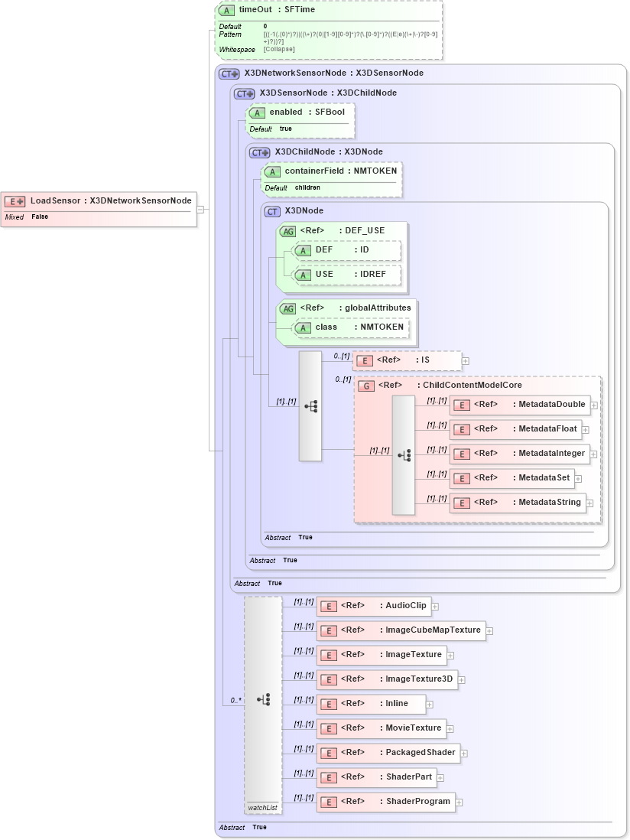
Task: Expand the PackagedShader element
Action: [464, 754]
